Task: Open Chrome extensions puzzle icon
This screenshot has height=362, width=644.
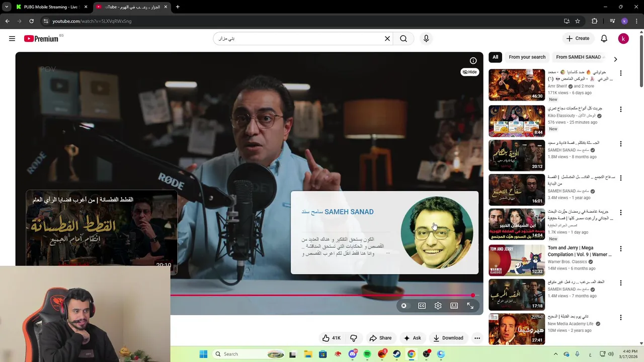Action: (x=595, y=21)
